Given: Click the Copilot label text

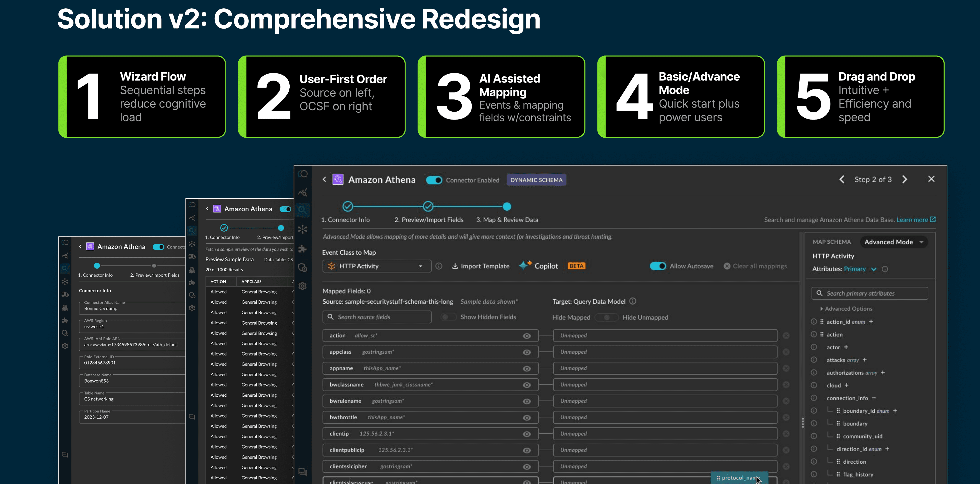Looking at the screenshot, I should tap(546, 266).
